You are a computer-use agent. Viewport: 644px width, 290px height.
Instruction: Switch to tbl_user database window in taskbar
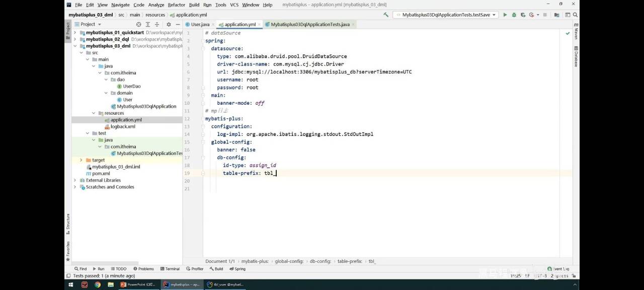click(x=225, y=284)
